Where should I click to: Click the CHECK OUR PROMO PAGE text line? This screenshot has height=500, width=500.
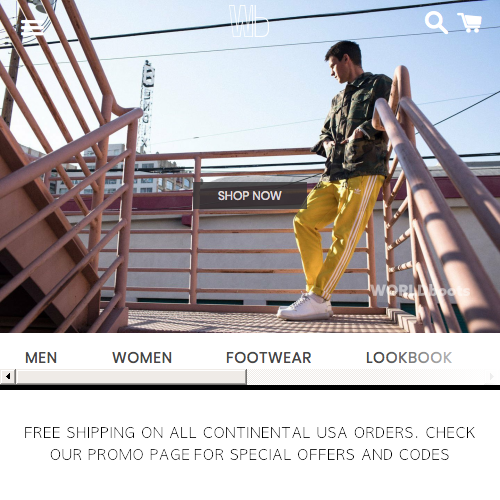coord(250,455)
